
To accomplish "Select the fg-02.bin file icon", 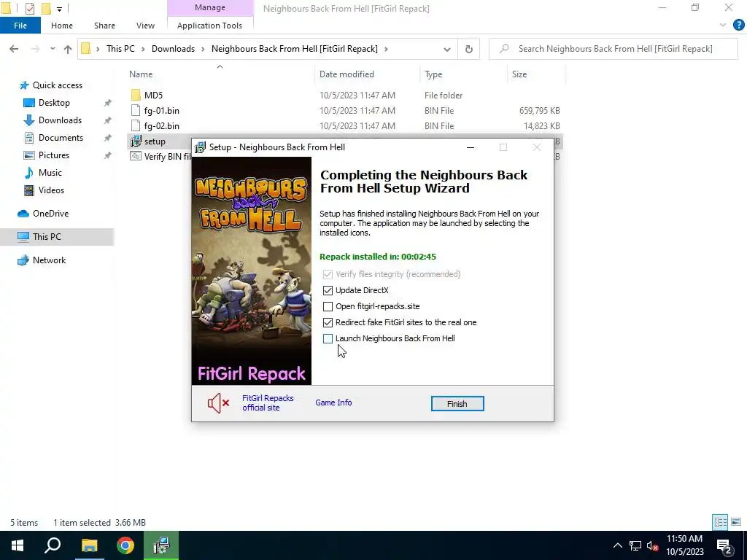I will pos(136,125).
